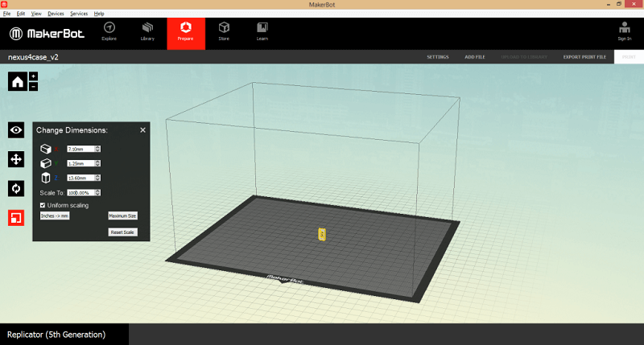
Task: Open the Library section
Action: (x=147, y=32)
